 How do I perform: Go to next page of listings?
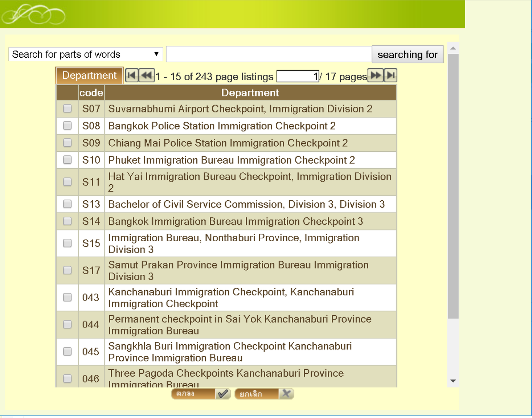[x=376, y=75]
